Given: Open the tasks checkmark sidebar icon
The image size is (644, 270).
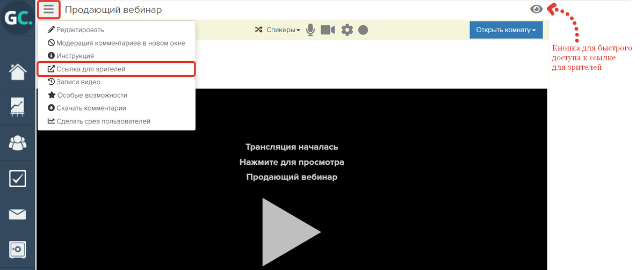Looking at the screenshot, I should (x=18, y=179).
